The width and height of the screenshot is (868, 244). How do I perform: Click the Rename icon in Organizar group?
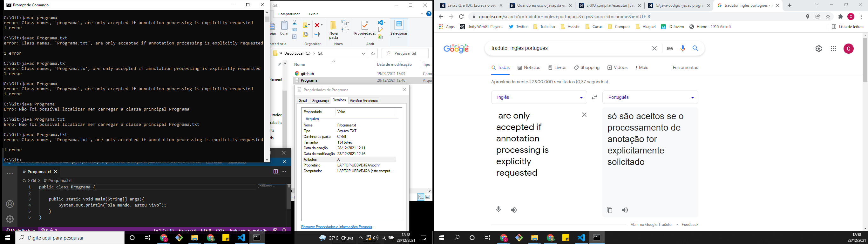tap(317, 34)
